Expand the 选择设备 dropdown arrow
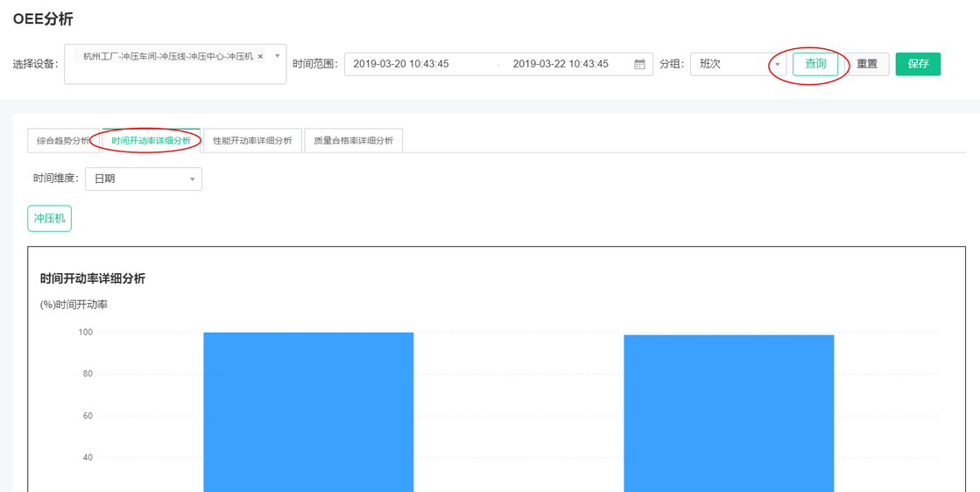The image size is (980, 492). click(278, 55)
